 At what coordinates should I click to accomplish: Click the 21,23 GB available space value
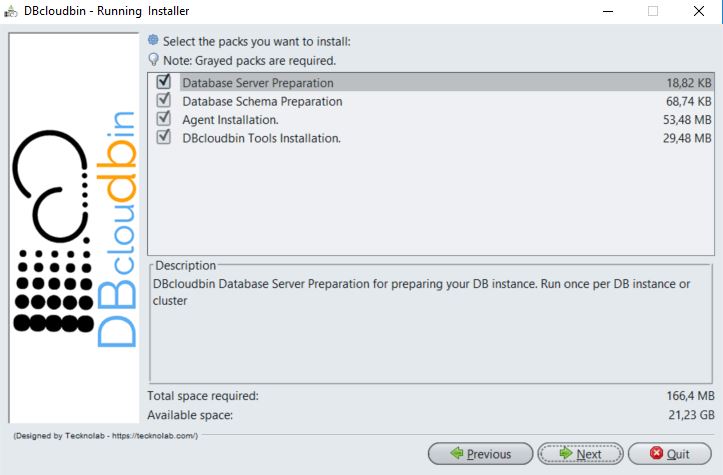click(x=691, y=415)
